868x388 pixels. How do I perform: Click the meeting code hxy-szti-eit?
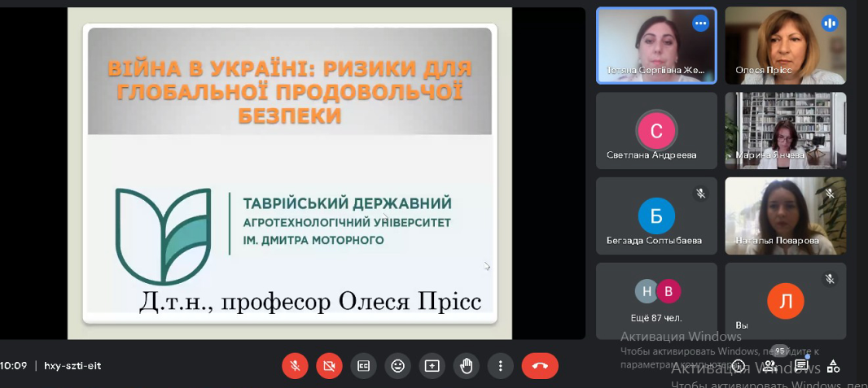pos(72,366)
